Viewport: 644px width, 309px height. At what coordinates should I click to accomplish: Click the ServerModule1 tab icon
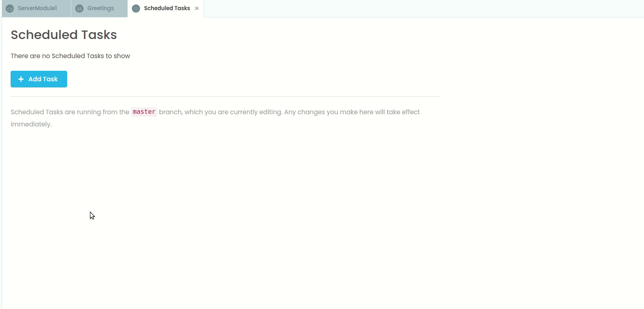point(10,9)
